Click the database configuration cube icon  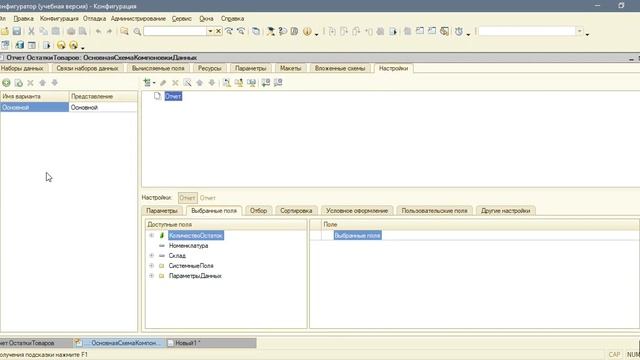tap(19, 45)
